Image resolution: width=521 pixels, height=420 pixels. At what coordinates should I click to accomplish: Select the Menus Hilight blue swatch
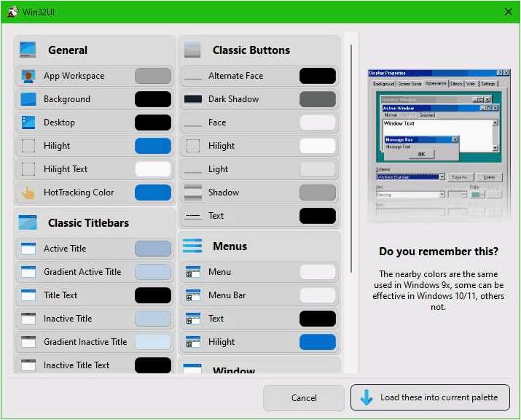pyautogui.click(x=318, y=342)
